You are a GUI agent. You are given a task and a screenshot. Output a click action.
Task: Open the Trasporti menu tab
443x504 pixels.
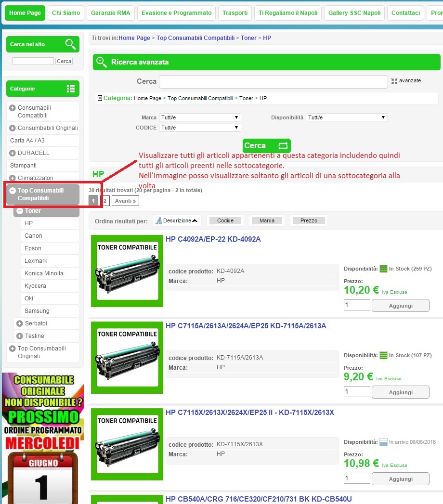click(235, 13)
